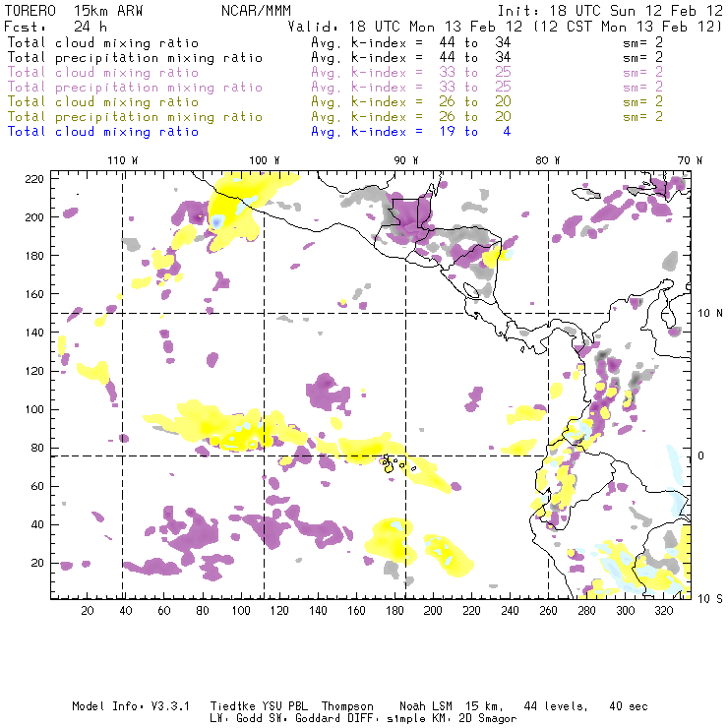Click '260' on the bottom horizontal axis
This screenshot has width=728, height=728.
point(548,611)
